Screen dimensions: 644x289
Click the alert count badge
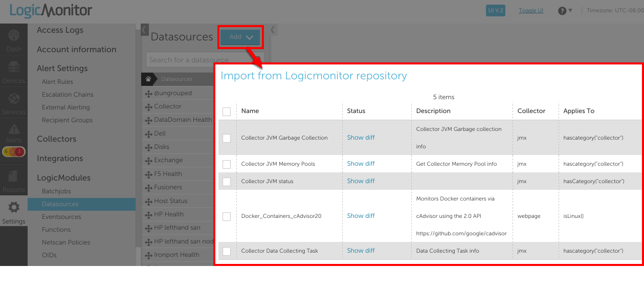point(14,151)
